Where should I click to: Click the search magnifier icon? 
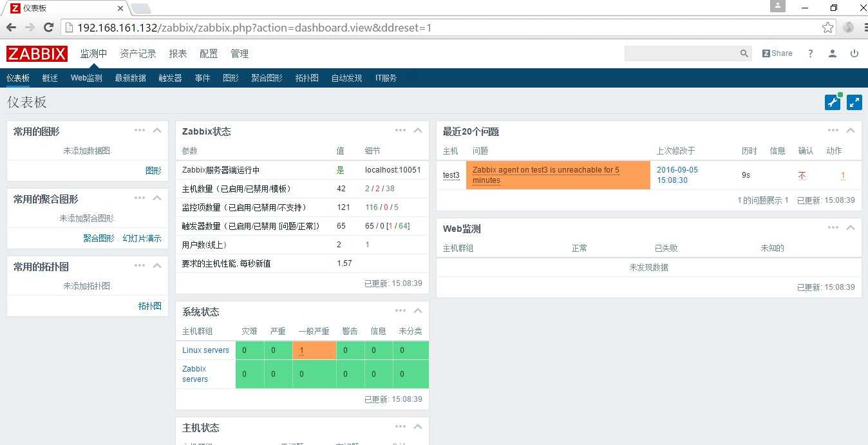click(x=744, y=53)
